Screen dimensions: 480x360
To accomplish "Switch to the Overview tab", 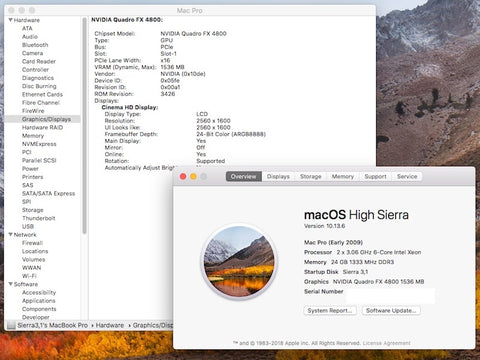I will pos(243,176).
